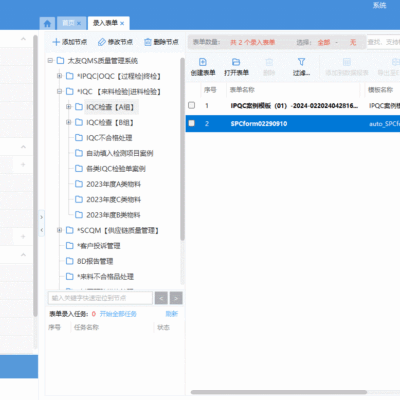Open the 2023年度A类物料 tree item

coord(113,184)
